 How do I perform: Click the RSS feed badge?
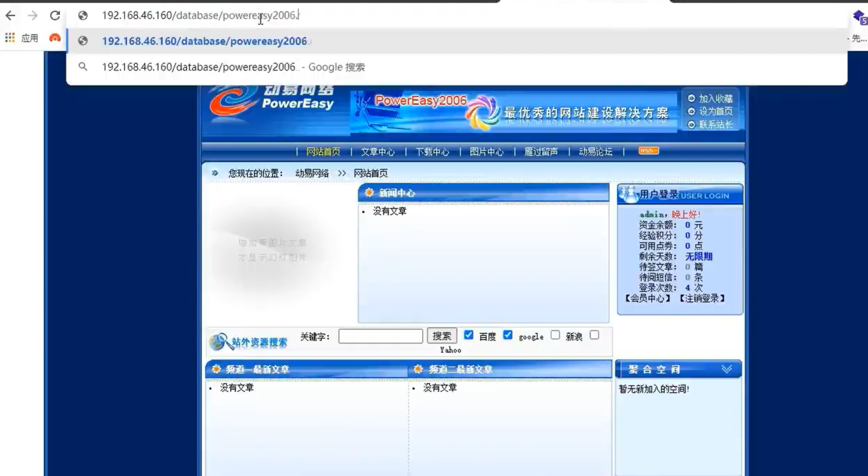[648, 151]
